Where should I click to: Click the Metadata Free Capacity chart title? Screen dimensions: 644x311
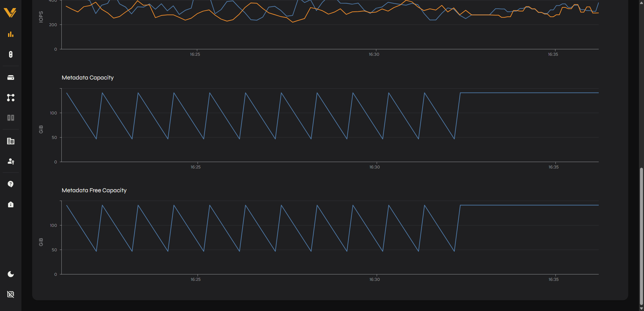[94, 190]
